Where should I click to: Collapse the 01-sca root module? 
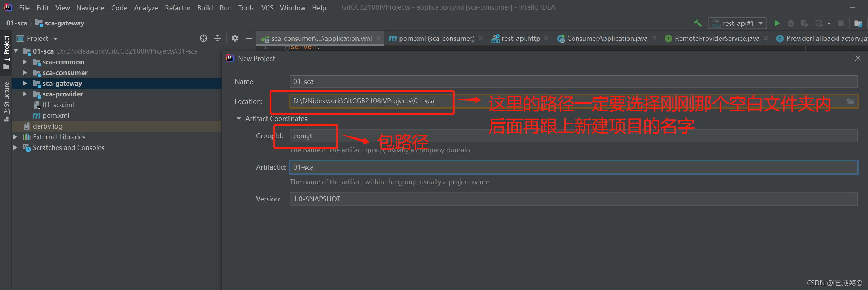(x=16, y=51)
